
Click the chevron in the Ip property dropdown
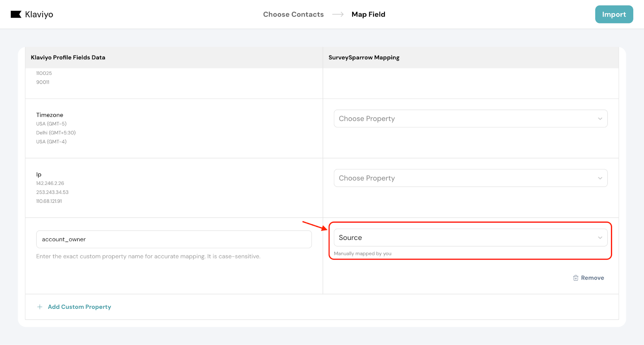[x=600, y=178]
